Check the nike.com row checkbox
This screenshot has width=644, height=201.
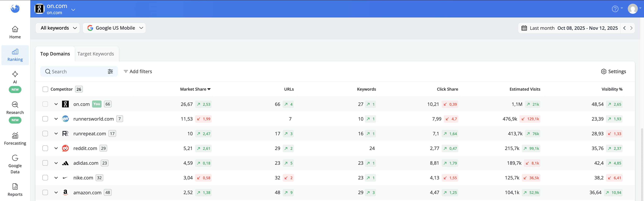pos(45,178)
